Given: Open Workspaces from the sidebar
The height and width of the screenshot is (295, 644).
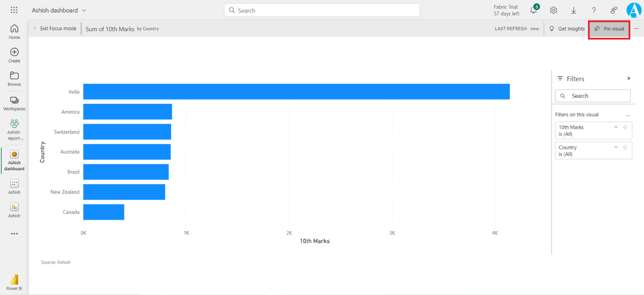Looking at the screenshot, I should pyautogui.click(x=14, y=103).
